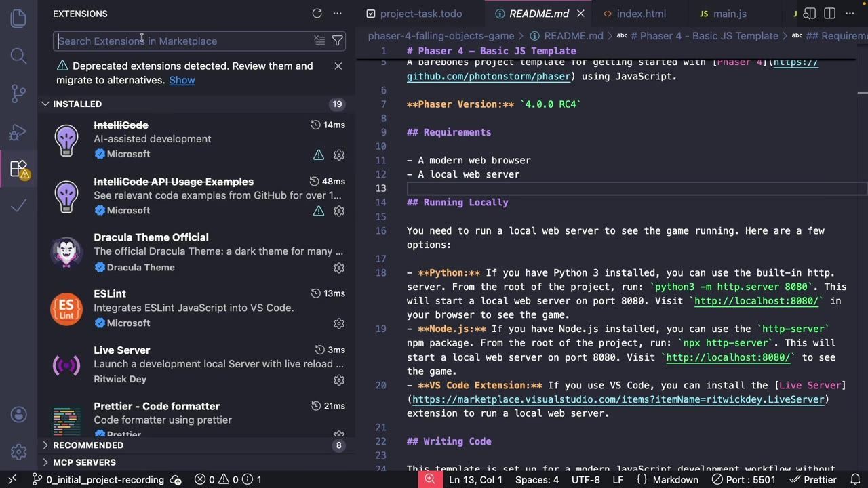This screenshot has height=488, width=868.
Task: Expand the MCP Servers section
Action: coord(197,462)
